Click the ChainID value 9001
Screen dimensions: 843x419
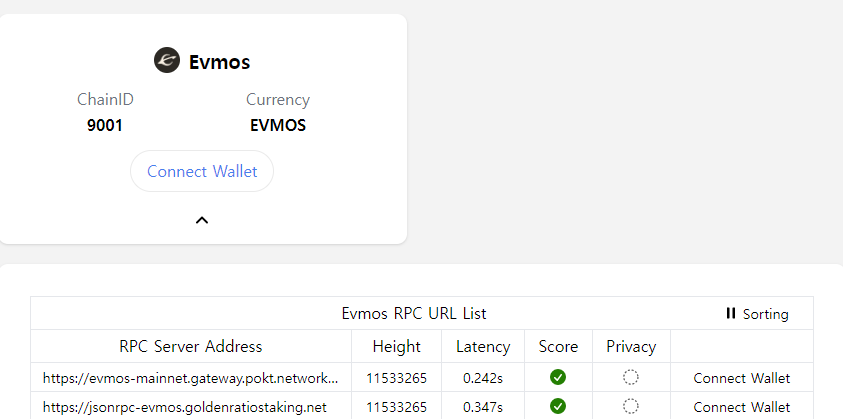(x=105, y=125)
